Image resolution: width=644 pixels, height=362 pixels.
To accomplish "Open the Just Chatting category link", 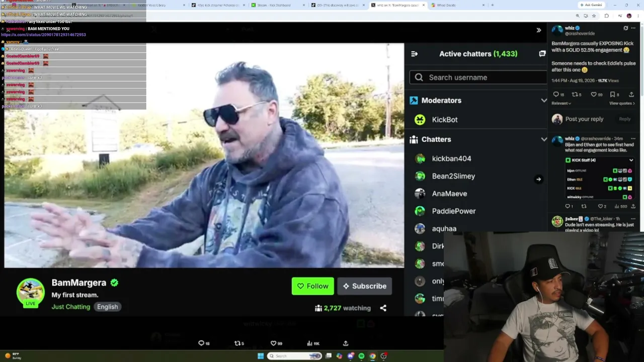I will [x=70, y=307].
